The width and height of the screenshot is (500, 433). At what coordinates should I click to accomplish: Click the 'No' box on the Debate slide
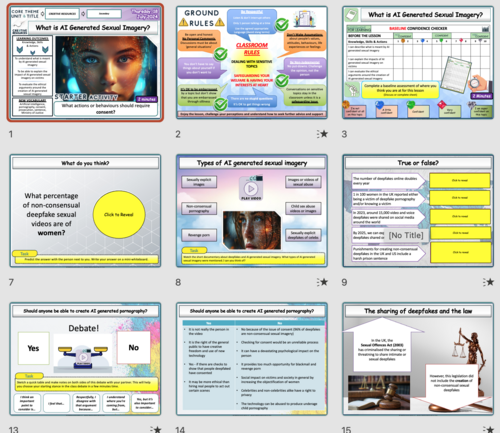click(134, 347)
